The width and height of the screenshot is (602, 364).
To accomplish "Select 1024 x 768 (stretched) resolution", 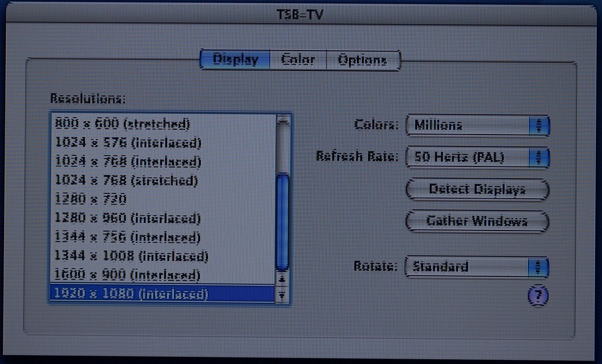I will 163,180.
